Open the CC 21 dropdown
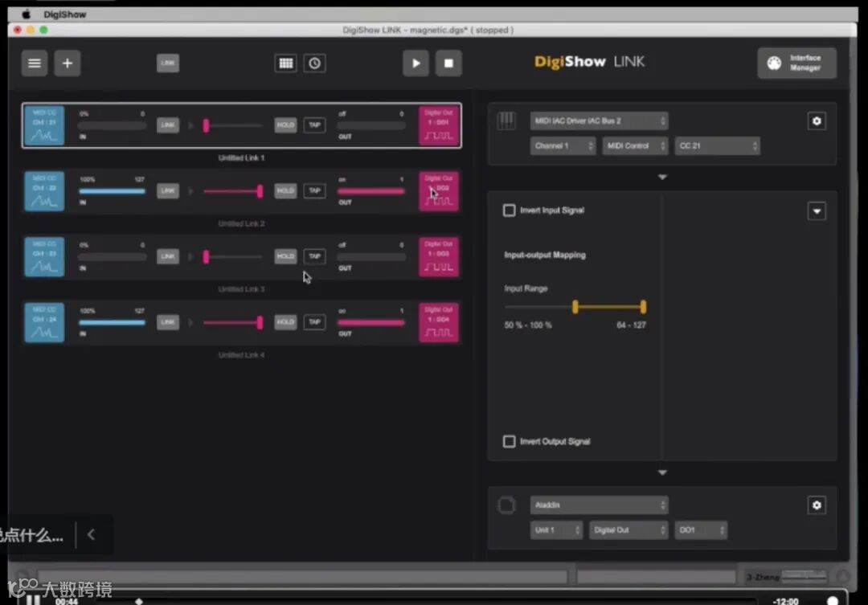The image size is (868, 605). coord(717,145)
